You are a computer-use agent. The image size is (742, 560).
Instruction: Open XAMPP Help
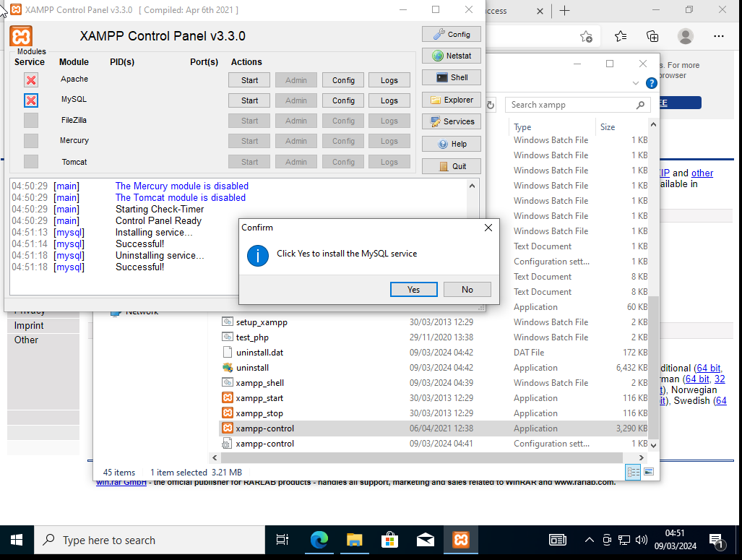[x=452, y=144]
